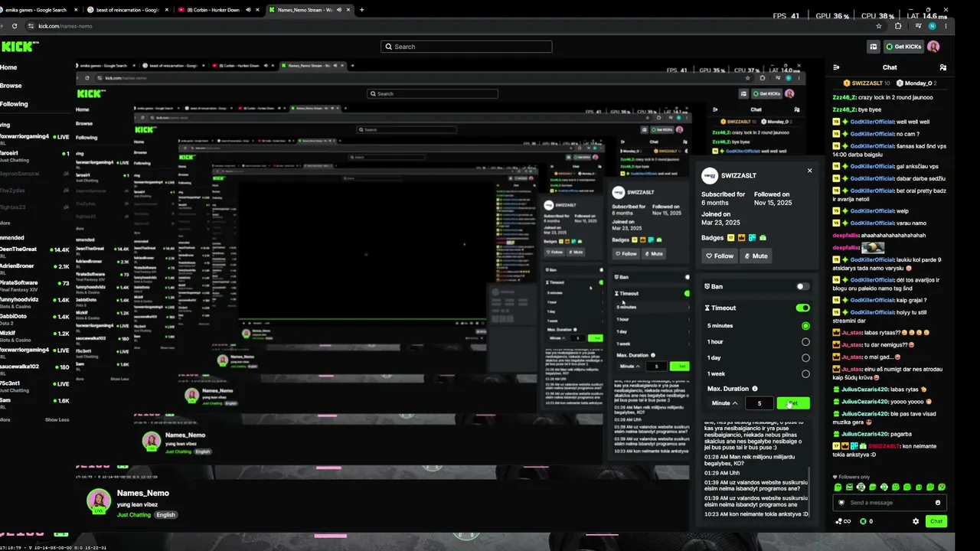
Task: Bookmark this page with star icon
Action: [879, 26]
